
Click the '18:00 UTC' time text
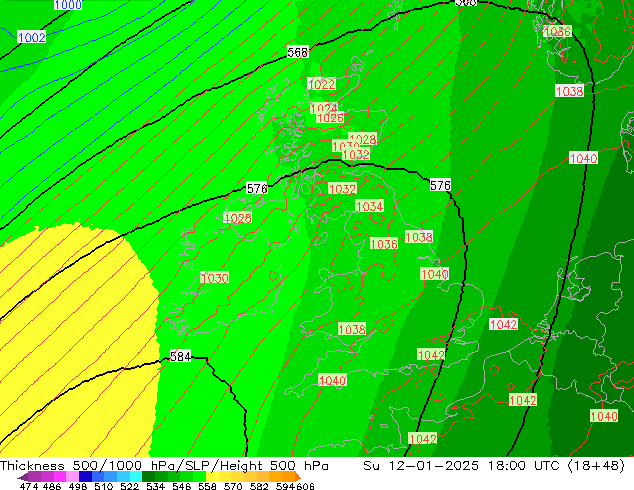point(525,466)
